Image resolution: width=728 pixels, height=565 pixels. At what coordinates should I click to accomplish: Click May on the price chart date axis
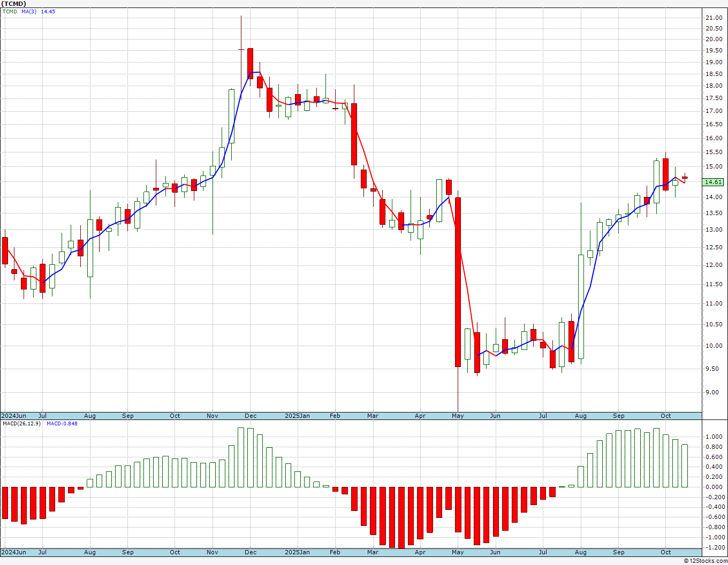458,416
